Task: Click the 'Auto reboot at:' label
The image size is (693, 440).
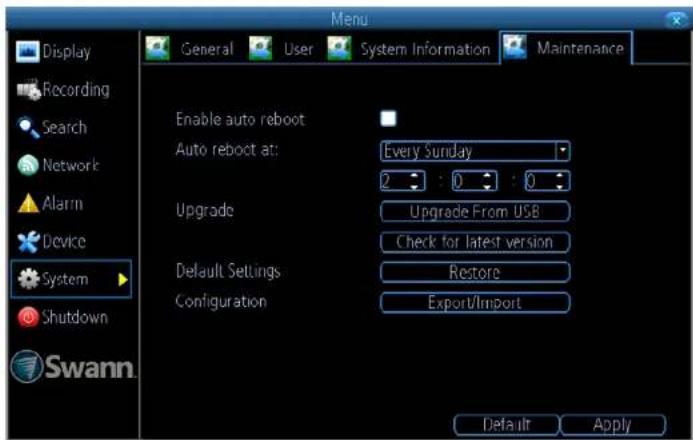Action: pos(227,150)
